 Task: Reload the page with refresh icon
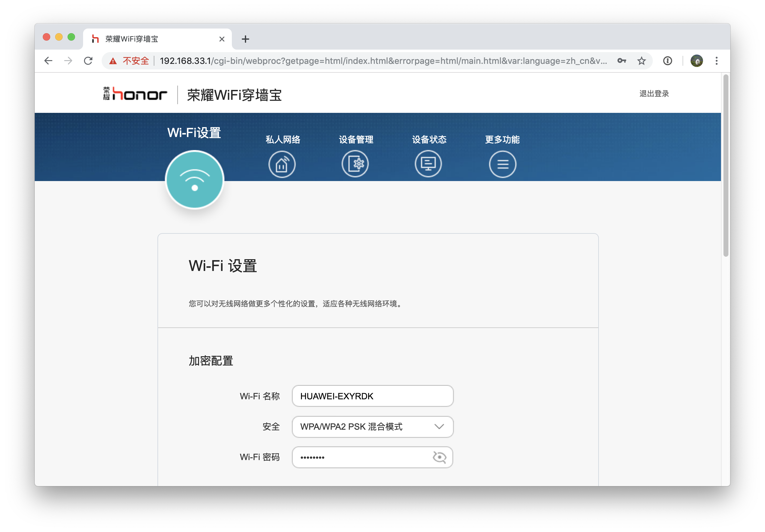coord(88,61)
